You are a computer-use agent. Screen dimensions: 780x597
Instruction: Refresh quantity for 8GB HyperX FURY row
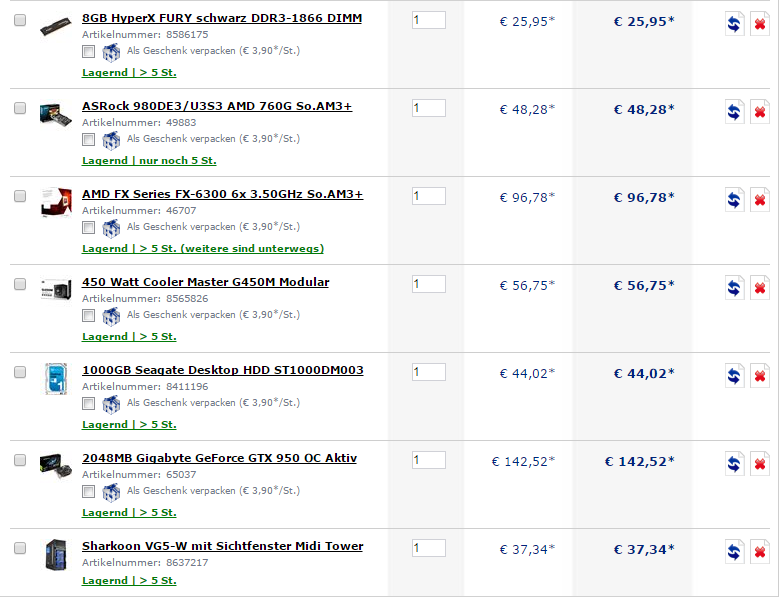[x=734, y=23]
